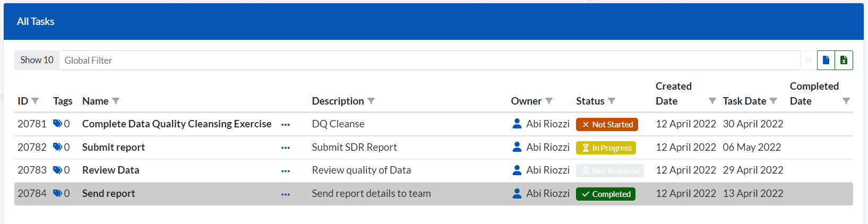Open the ellipsis menu for Review Data

click(x=286, y=171)
